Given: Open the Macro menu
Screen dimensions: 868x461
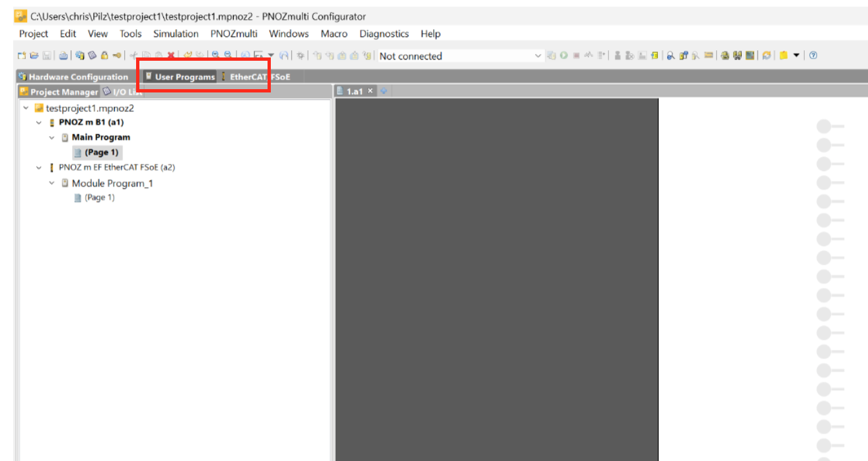Looking at the screenshot, I should pos(334,34).
